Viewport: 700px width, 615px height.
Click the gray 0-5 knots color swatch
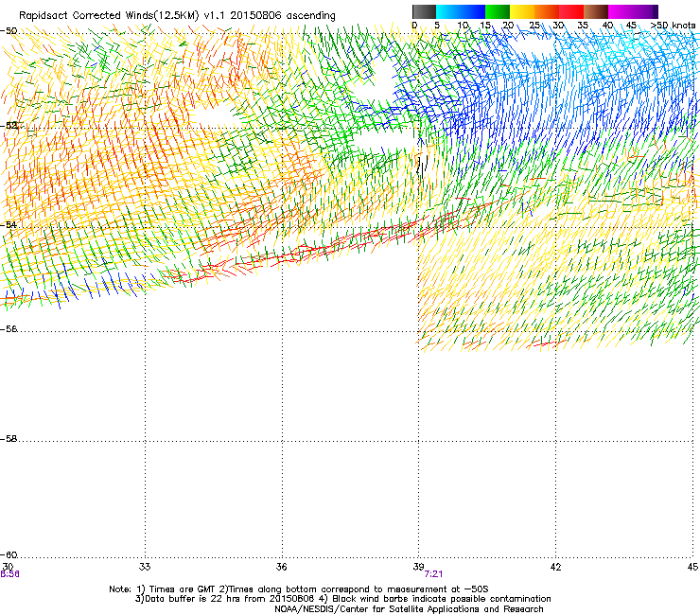coord(424,11)
